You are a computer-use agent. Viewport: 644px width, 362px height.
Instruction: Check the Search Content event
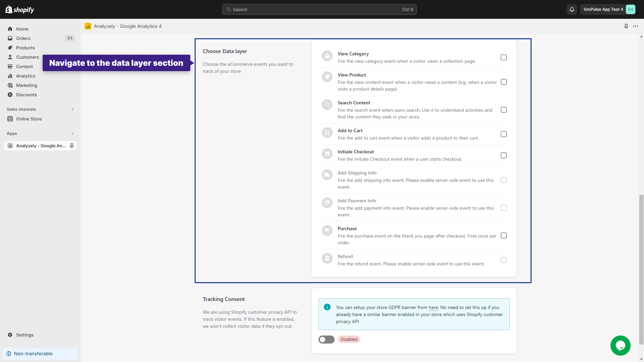pyautogui.click(x=503, y=110)
